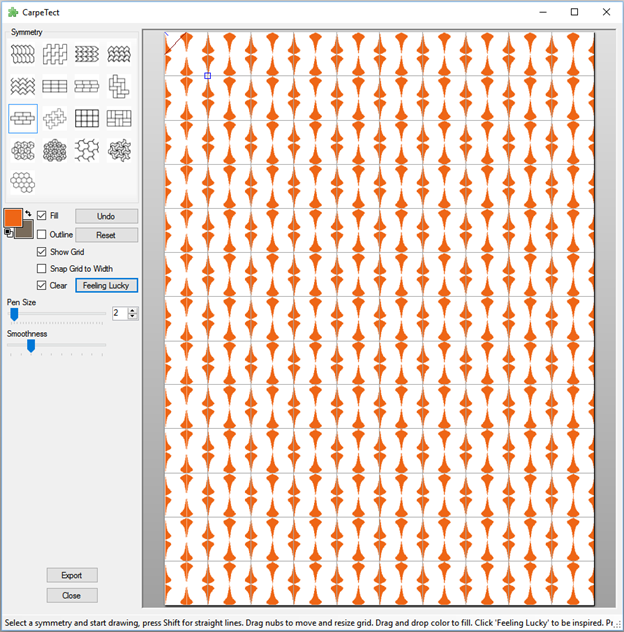The height and width of the screenshot is (632, 624).
Task: Increase pen size with the up arrow
Action: [133, 310]
